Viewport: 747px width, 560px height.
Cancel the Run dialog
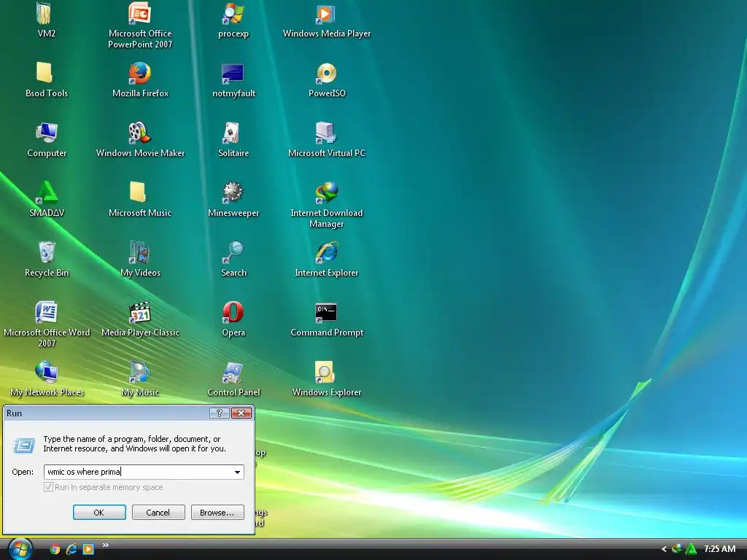(158, 513)
